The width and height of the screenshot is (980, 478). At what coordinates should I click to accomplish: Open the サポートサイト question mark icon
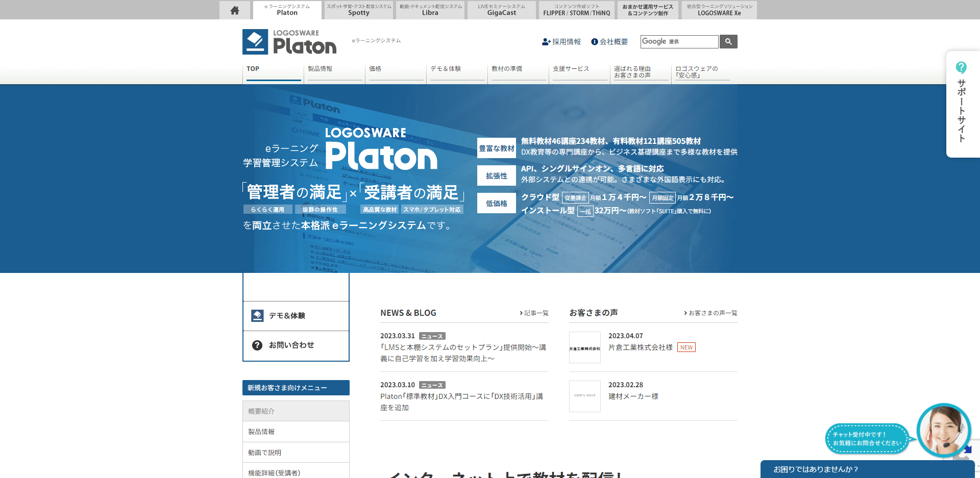(961, 67)
